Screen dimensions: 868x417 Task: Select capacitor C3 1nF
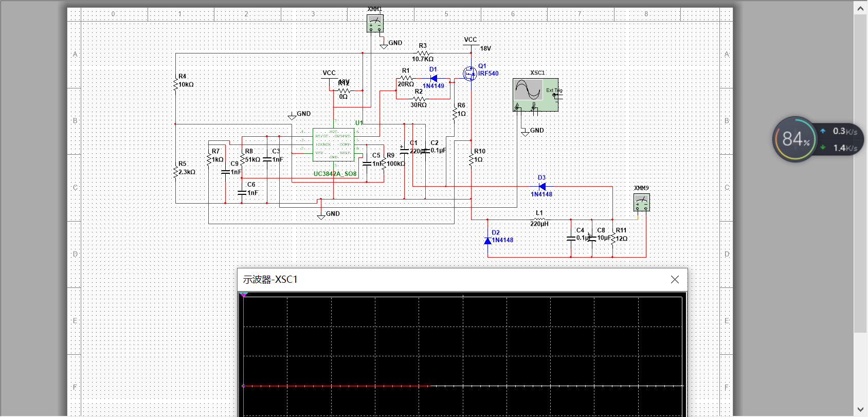[x=267, y=159]
